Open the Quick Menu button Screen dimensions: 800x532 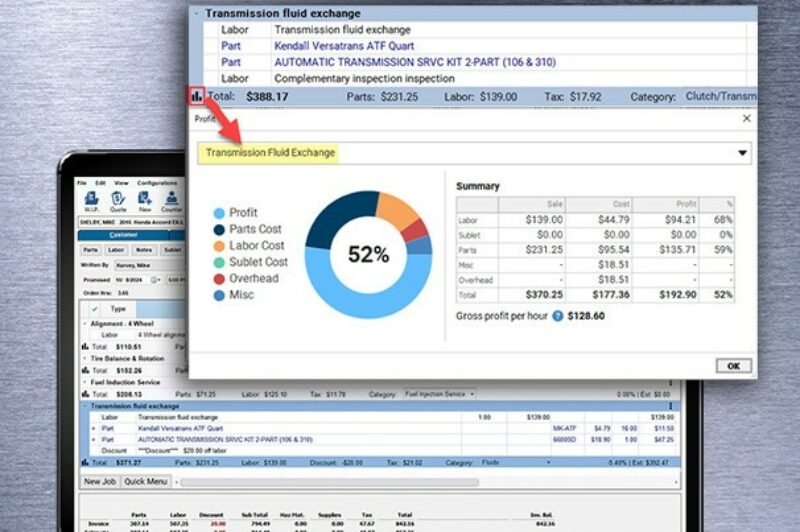point(146,482)
